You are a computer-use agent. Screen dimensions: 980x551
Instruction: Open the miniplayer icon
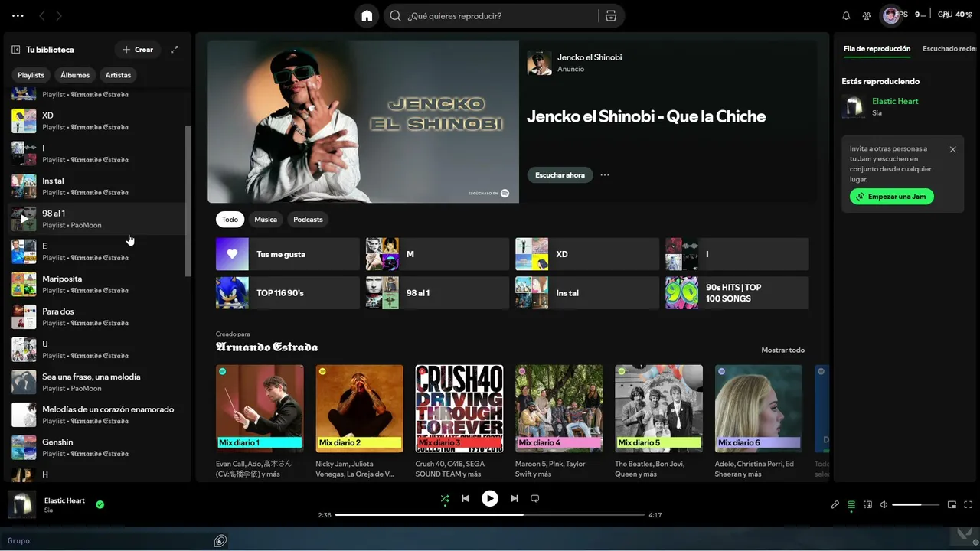click(x=952, y=505)
